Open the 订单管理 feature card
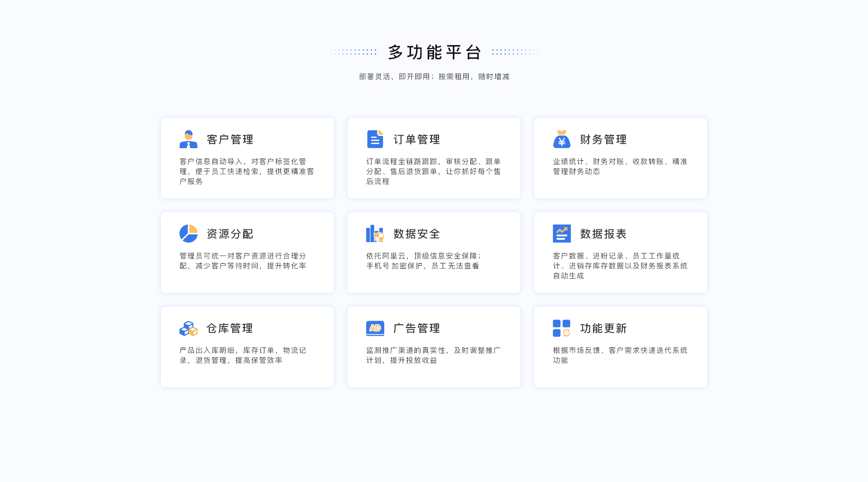This screenshot has width=868, height=482. [x=434, y=158]
